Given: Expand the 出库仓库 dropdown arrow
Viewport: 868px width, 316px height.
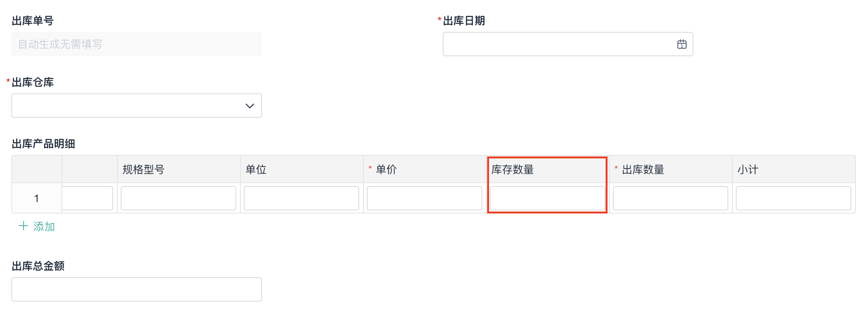Looking at the screenshot, I should pyautogui.click(x=249, y=106).
